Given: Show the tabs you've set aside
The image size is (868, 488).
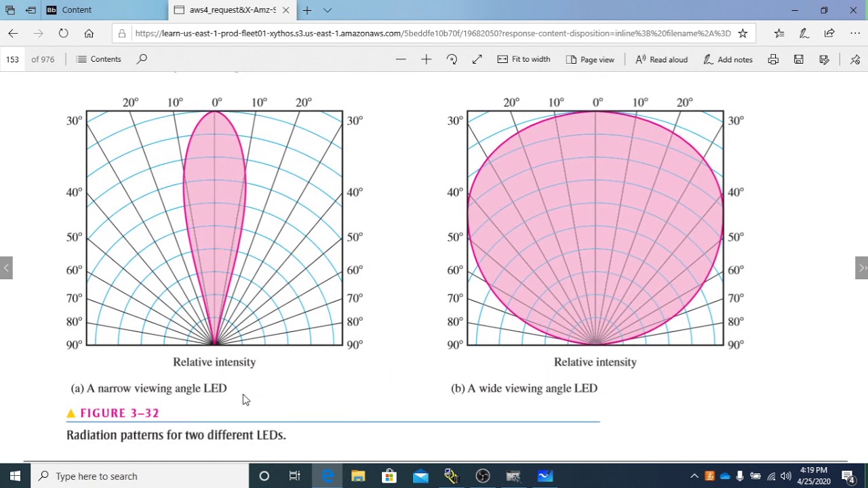Looking at the screenshot, I should [x=10, y=10].
